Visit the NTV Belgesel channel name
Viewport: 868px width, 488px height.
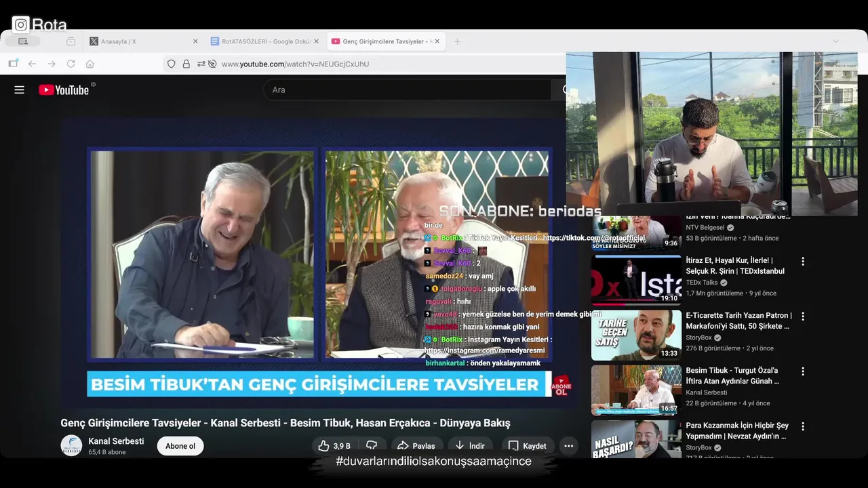coord(705,228)
